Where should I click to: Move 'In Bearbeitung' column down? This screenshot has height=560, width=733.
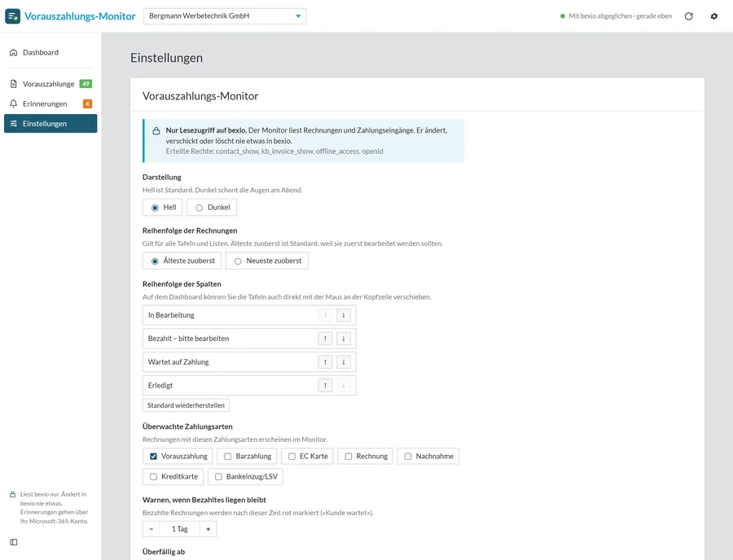(x=344, y=315)
